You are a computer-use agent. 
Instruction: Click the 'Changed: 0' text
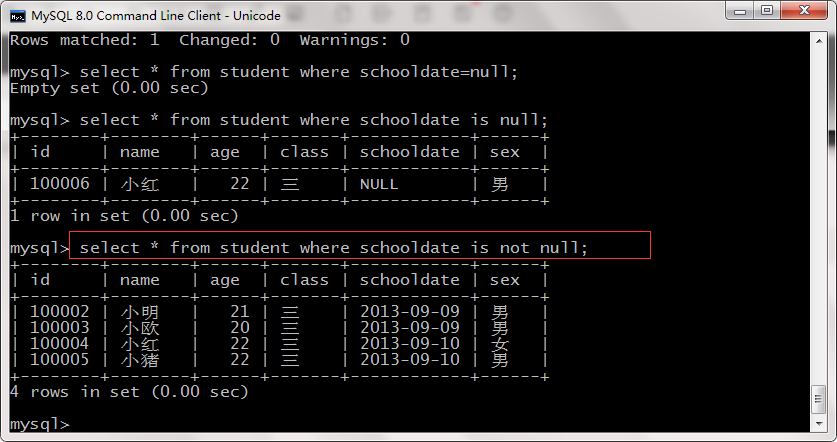230,40
